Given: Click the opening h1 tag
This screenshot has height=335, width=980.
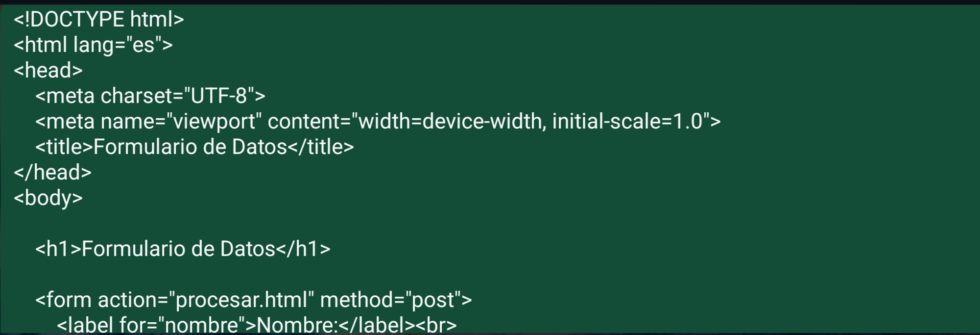Looking at the screenshot, I should 58,249.
